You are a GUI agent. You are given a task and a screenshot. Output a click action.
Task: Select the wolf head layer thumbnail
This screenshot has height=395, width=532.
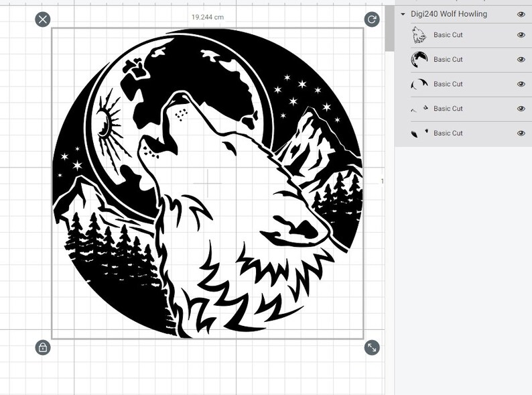pyautogui.click(x=419, y=35)
